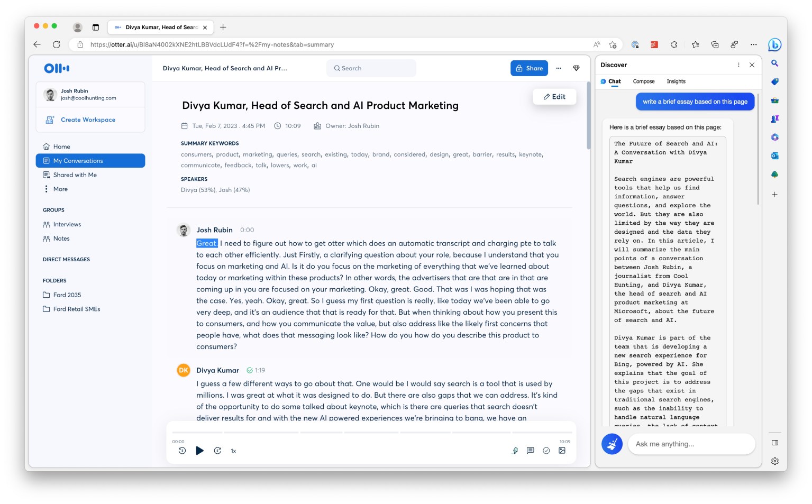This screenshot has height=504, width=812.
Task: Open three-dot menu next to Share
Action: (559, 68)
